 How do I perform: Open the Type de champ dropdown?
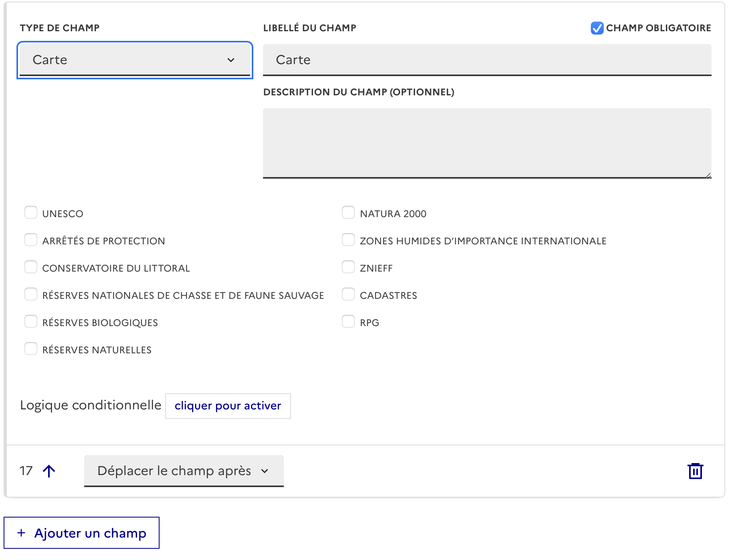tap(135, 60)
